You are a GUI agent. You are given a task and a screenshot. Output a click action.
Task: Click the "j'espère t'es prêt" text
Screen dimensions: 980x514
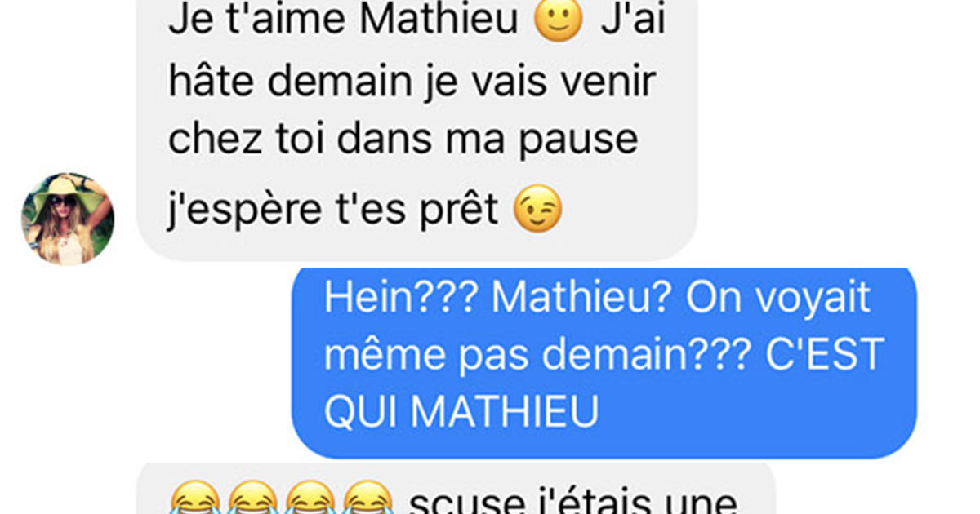coord(333,212)
